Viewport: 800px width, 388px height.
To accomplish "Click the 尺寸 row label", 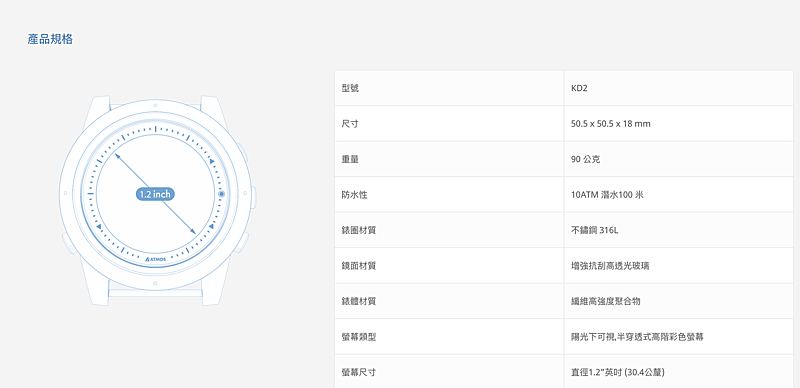I will coord(350,124).
